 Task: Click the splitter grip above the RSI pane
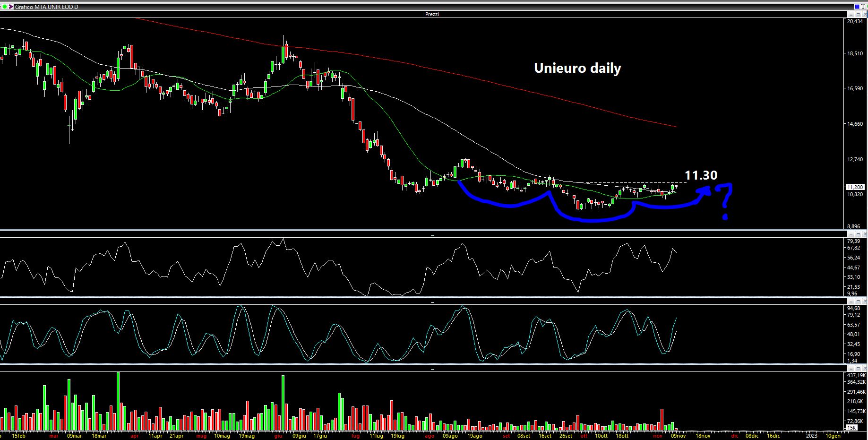click(x=432, y=234)
